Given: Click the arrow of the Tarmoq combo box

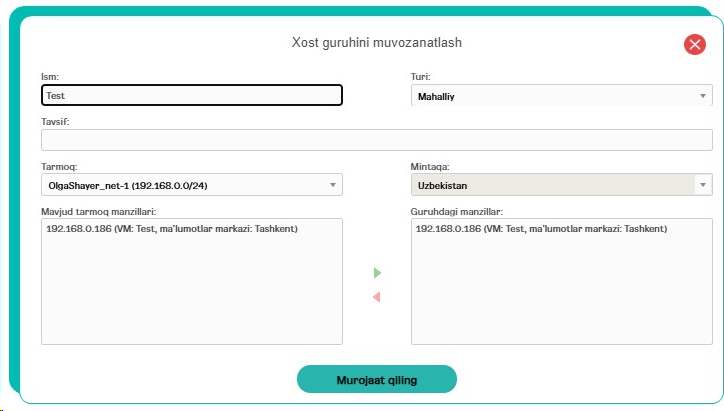Looking at the screenshot, I should (x=332, y=185).
